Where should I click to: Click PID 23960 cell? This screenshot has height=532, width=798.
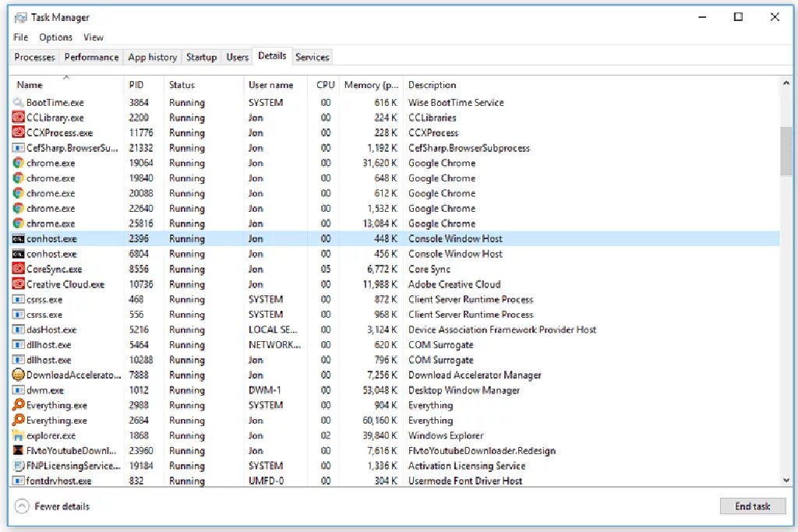click(x=141, y=451)
